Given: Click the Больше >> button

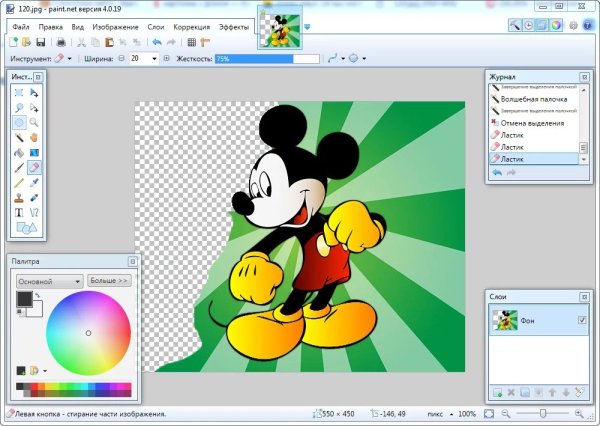Looking at the screenshot, I should tap(109, 280).
